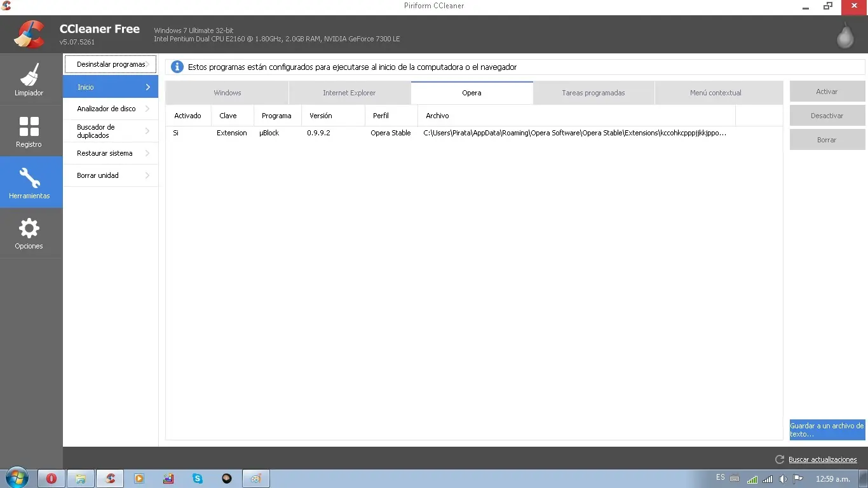Click the refresh icon beside Buscar actualizaciones
This screenshot has width=868, height=488.
[780, 459]
